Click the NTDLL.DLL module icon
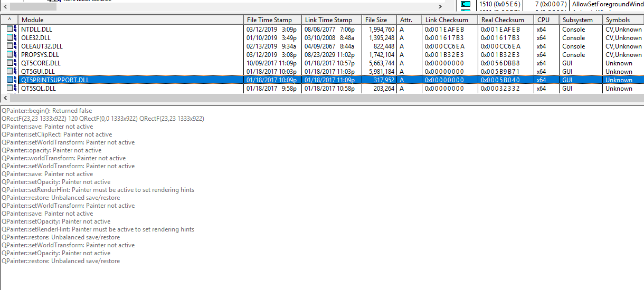Image resolution: width=644 pixels, height=290 pixels. (11, 30)
